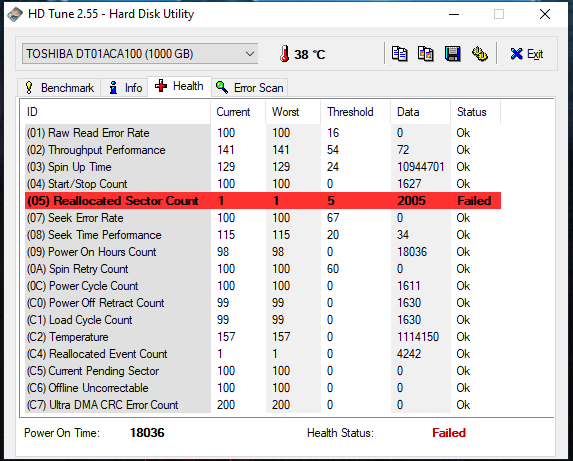
Task: Select the Ultra DMA CRC Error Count row
Action: pos(263,405)
